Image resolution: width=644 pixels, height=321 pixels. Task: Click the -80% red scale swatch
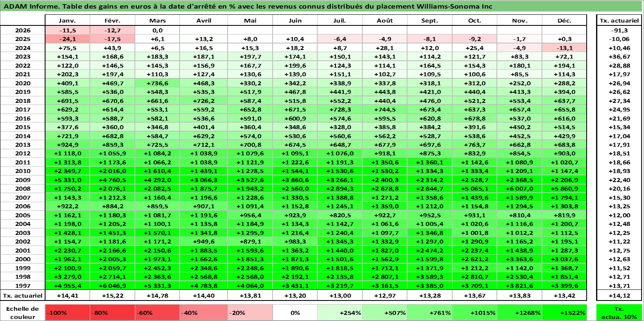click(112, 312)
